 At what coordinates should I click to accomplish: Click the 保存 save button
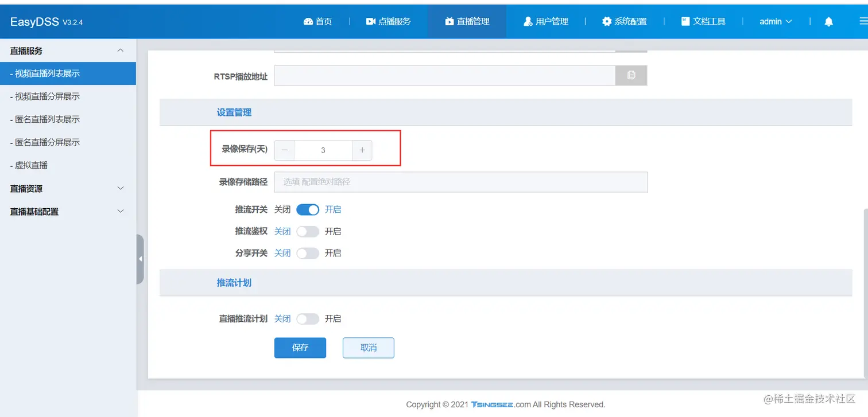pyautogui.click(x=300, y=348)
